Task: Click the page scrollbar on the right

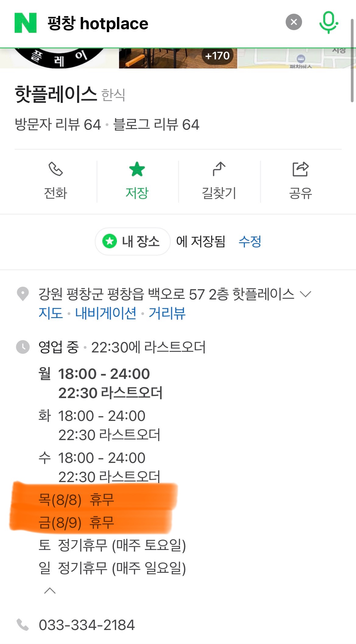Action: [352, 61]
